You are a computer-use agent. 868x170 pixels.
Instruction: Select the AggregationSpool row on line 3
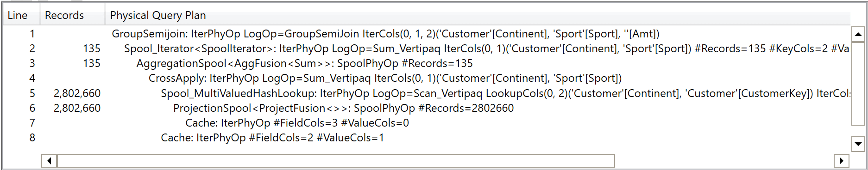click(426, 63)
